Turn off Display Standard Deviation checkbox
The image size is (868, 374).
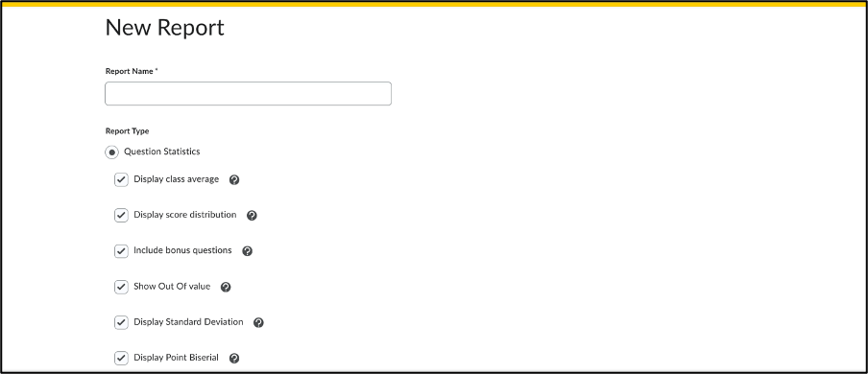point(121,322)
